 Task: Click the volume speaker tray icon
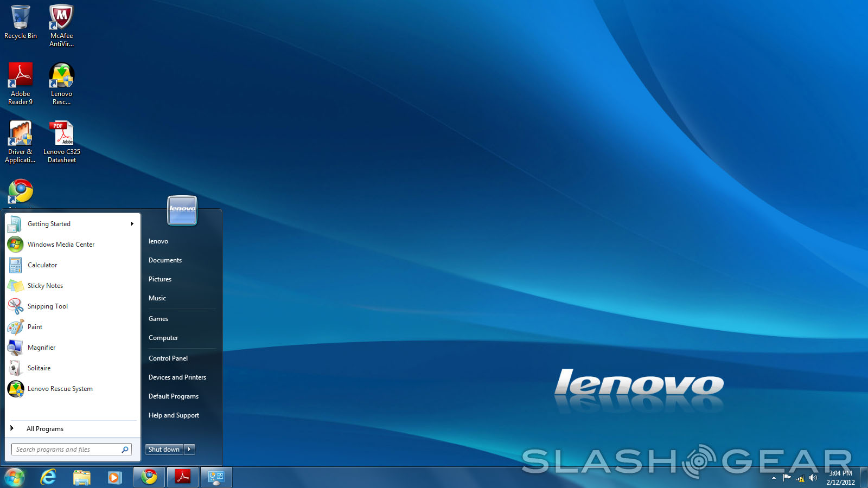(x=813, y=478)
